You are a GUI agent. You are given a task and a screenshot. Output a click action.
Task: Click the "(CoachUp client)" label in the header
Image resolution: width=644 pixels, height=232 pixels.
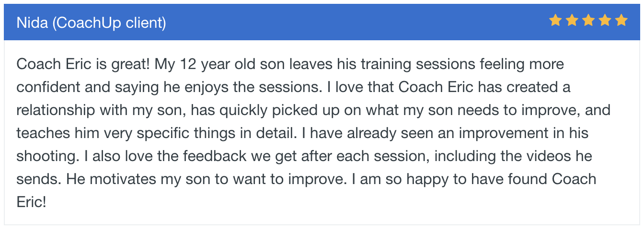109,23
